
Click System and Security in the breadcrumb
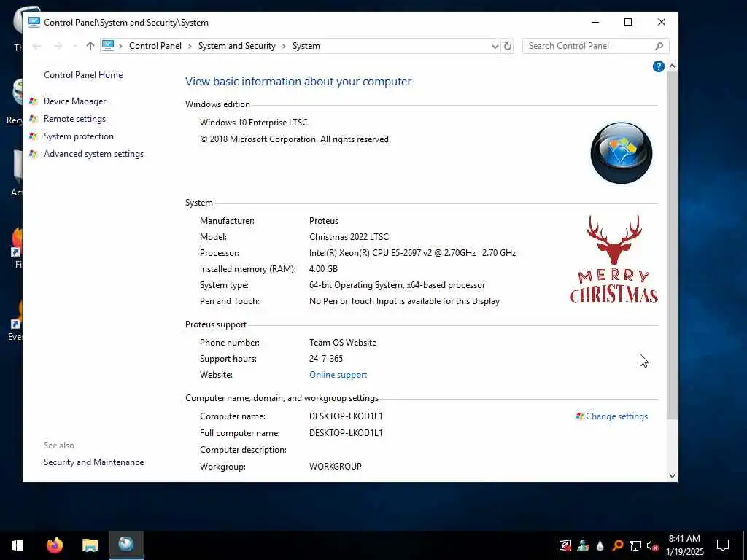click(237, 46)
